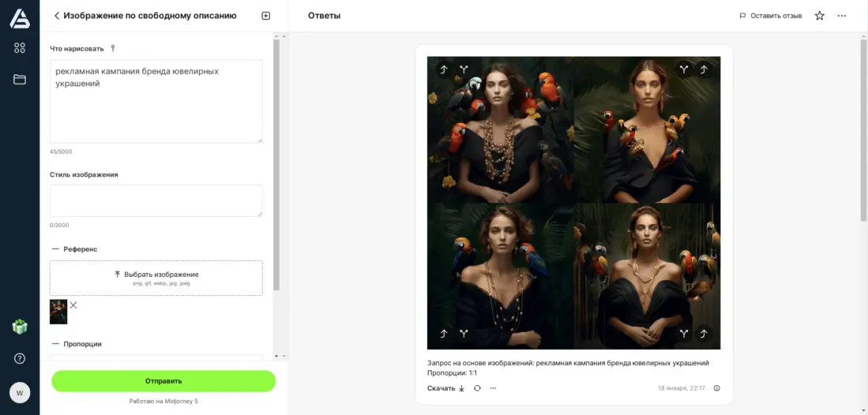Open the gift icon in sidebar
The image size is (868, 415).
point(20,327)
